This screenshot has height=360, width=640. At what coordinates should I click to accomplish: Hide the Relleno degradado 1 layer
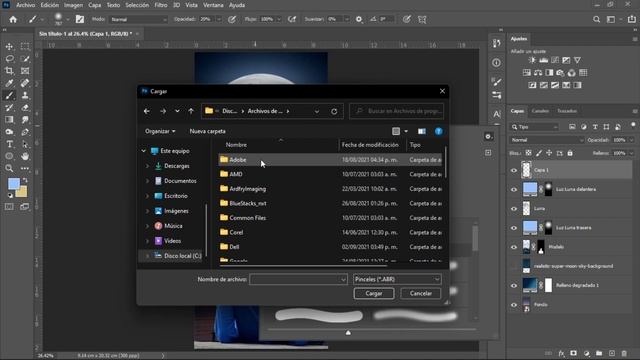click(514, 285)
